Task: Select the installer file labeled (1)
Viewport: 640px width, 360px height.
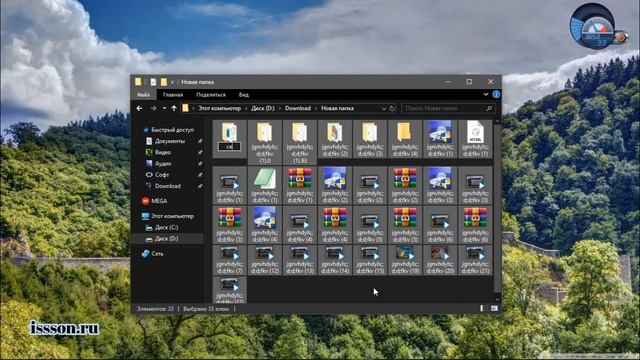Action: [440, 139]
